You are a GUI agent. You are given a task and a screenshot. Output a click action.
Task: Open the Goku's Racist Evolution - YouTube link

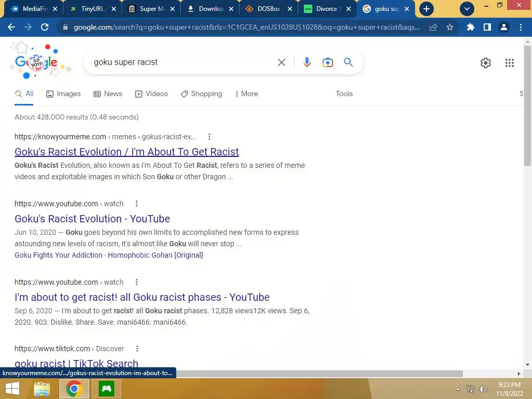coord(92,219)
